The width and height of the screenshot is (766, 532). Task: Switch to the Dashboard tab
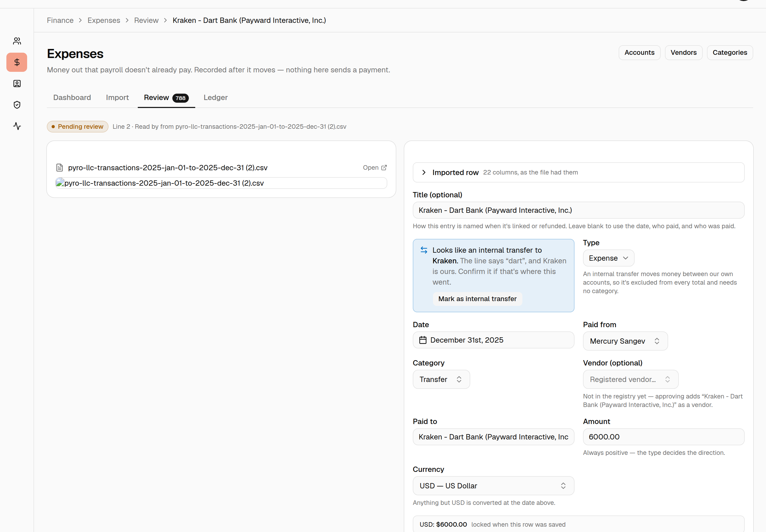[72, 98]
